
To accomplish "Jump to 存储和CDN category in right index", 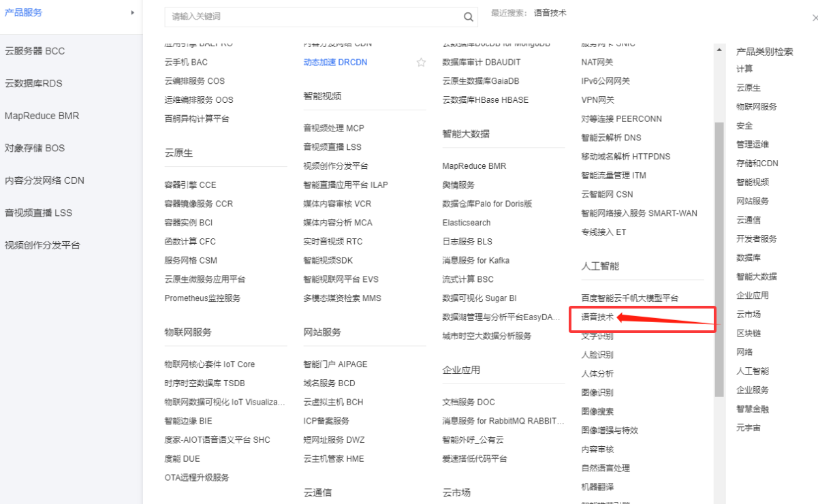I will click(x=757, y=163).
